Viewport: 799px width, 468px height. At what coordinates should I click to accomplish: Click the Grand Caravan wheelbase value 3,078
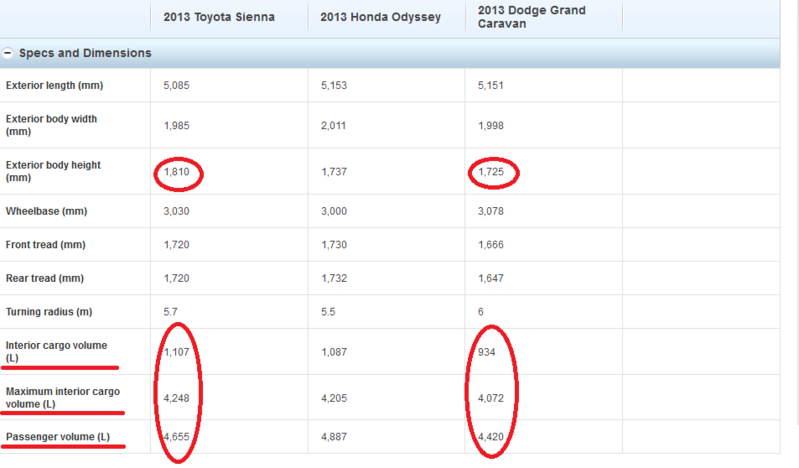click(x=491, y=211)
